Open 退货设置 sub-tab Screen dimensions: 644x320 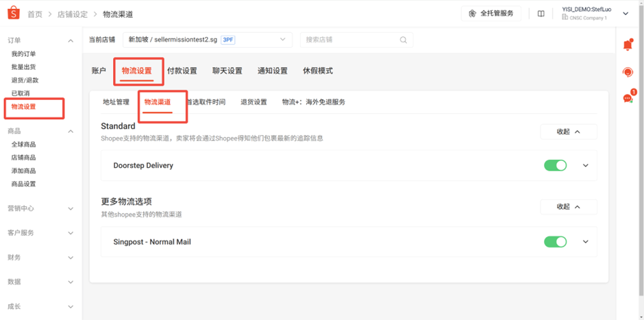click(253, 102)
